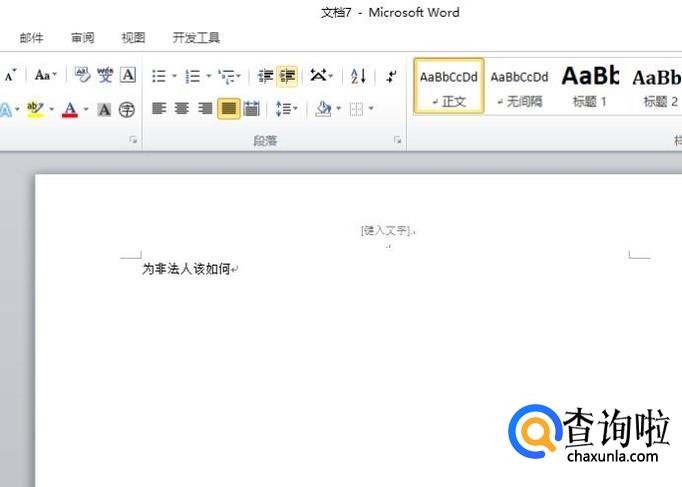
Task: Click the text 为非法人该如何 in document
Action: [x=186, y=269]
